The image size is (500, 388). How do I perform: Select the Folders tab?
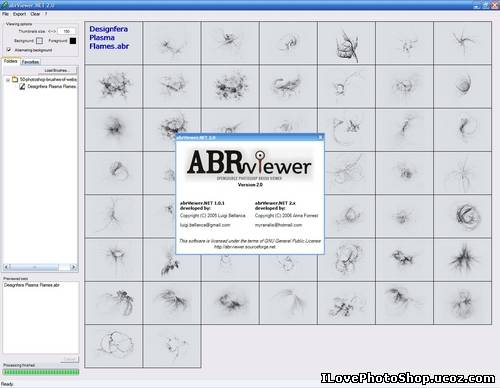coord(11,61)
